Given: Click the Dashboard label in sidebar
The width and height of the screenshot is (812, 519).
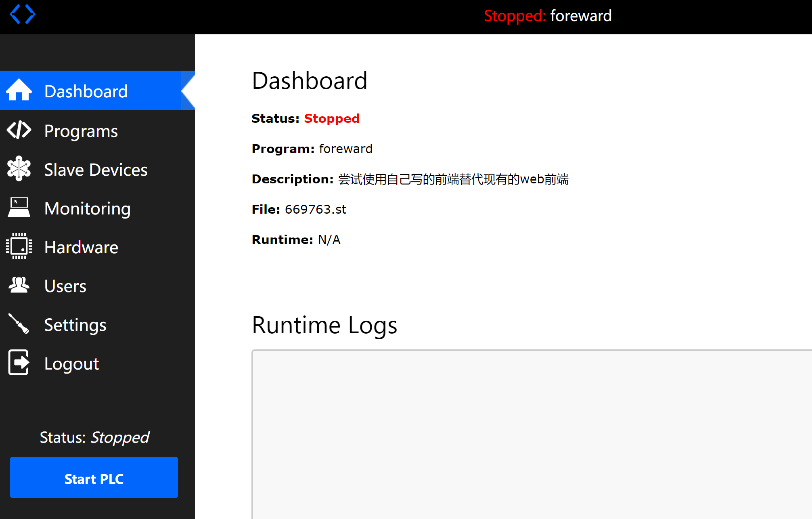Looking at the screenshot, I should pyautogui.click(x=86, y=91).
